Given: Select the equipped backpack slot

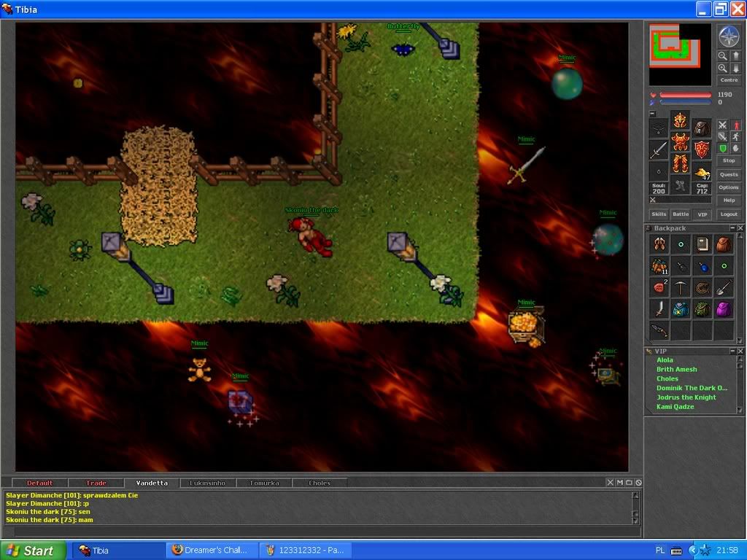Looking at the screenshot, I should click(x=702, y=128).
